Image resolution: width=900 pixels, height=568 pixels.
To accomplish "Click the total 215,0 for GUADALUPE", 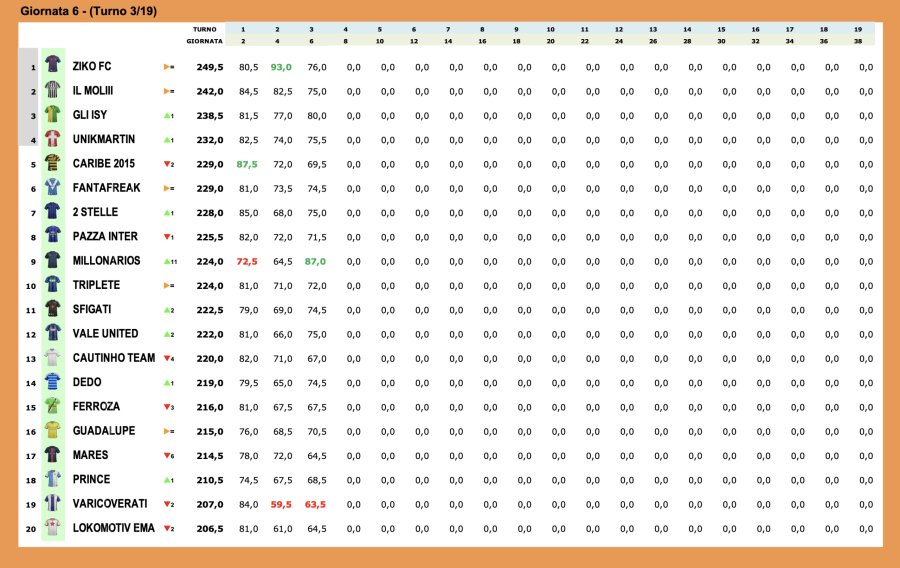I will (210, 431).
